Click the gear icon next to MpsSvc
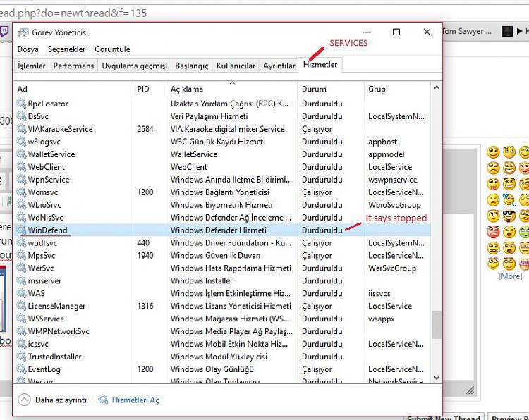This screenshot has height=420, width=529. pos(21,255)
